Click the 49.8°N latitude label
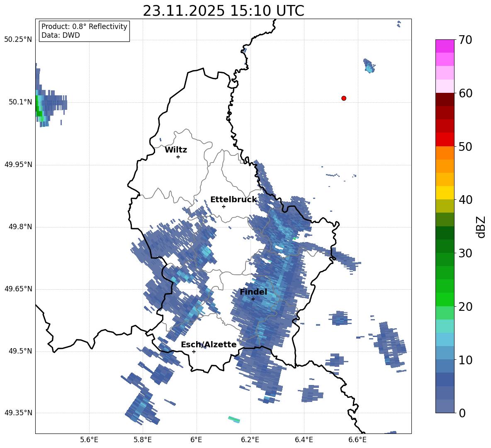 click(x=20, y=227)
